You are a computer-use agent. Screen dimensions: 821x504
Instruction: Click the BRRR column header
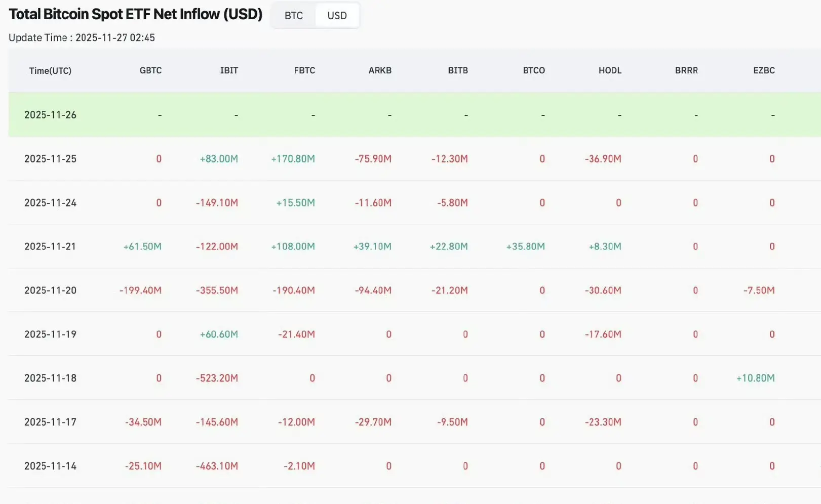pyautogui.click(x=686, y=70)
